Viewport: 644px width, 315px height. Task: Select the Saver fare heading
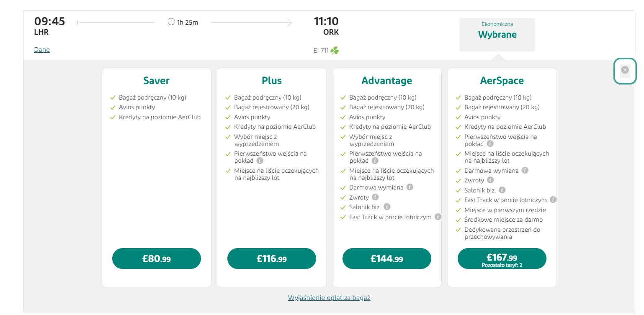point(156,80)
